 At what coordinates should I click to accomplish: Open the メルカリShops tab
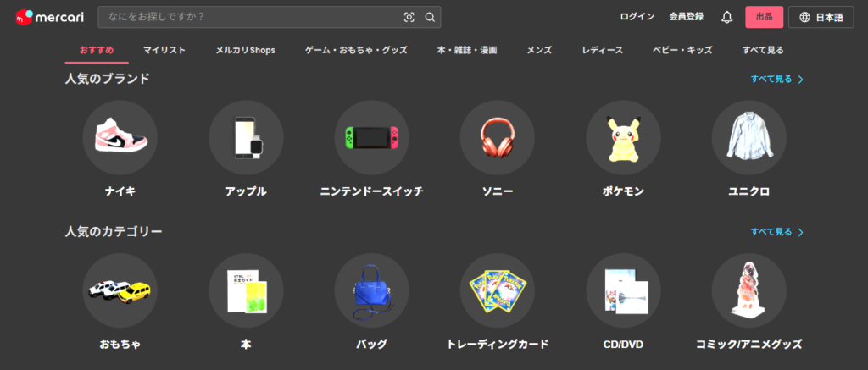tap(246, 50)
